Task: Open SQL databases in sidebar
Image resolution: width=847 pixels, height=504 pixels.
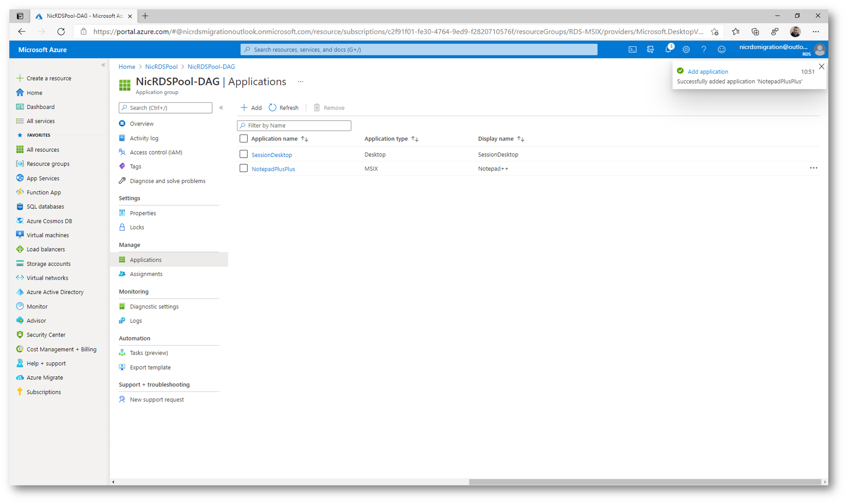Action: coord(45,207)
